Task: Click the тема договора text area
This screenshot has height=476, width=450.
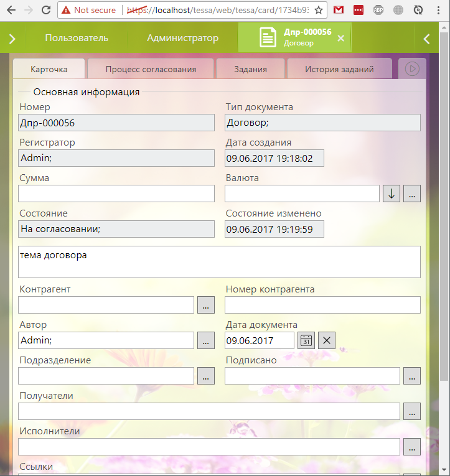Action: pyautogui.click(x=219, y=261)
